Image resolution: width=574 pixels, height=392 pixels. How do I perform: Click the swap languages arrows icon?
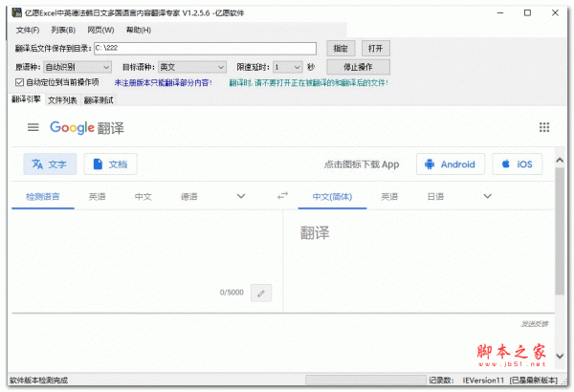click(x=282, y=196)
